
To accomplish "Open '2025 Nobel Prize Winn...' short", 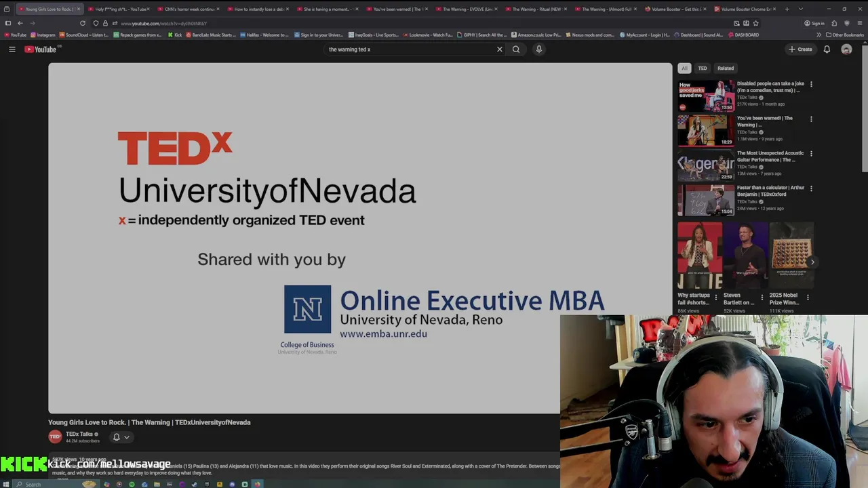I will click(791, 256).
